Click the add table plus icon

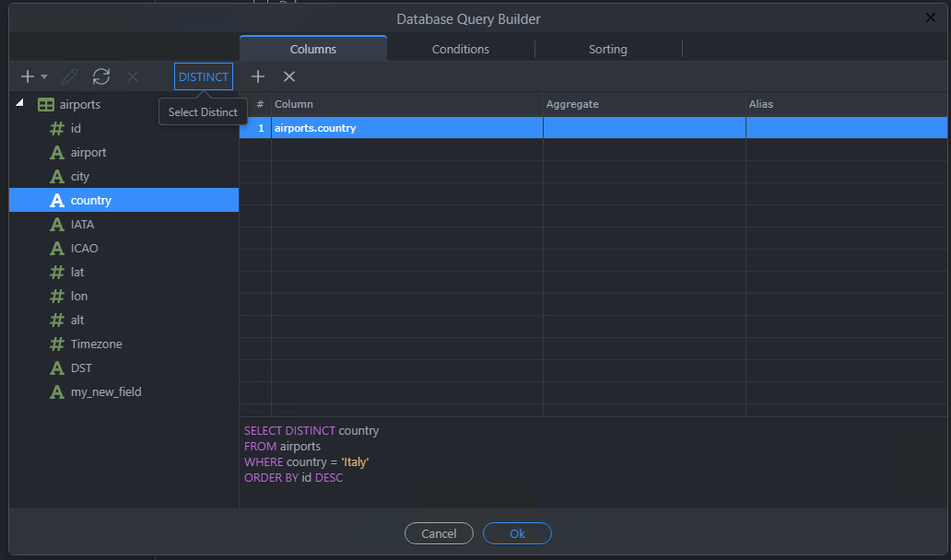[x=27, y=76]
